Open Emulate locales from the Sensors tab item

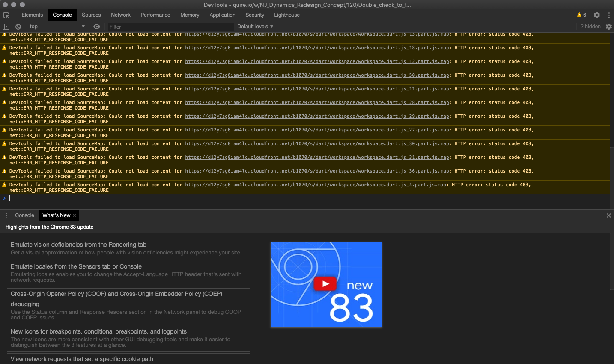128,274
